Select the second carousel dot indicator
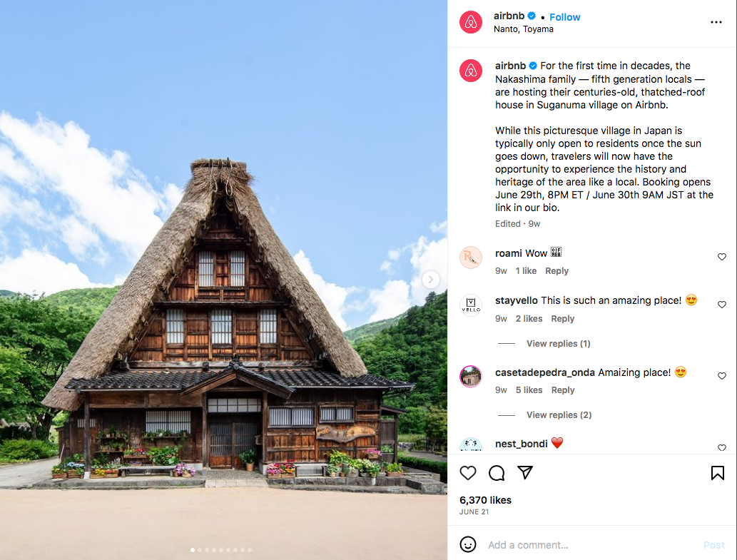This screenshot has height=560, width=737. point(200,550)
